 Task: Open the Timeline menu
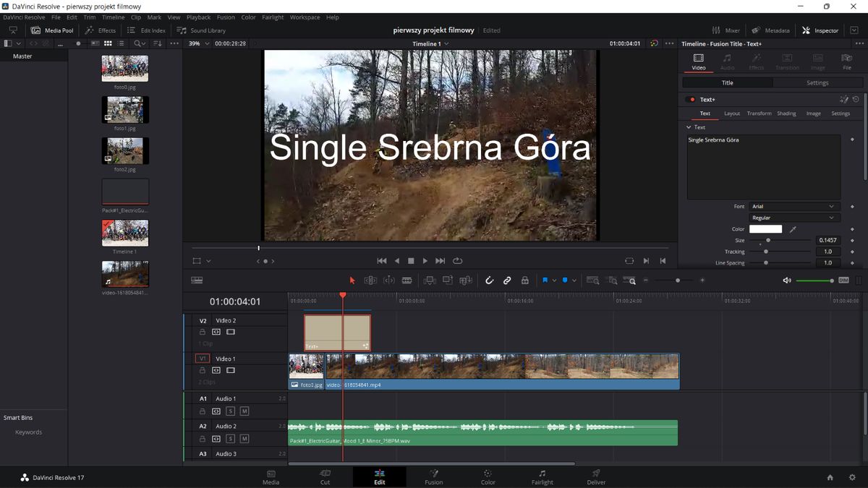(x=114, y=17)
